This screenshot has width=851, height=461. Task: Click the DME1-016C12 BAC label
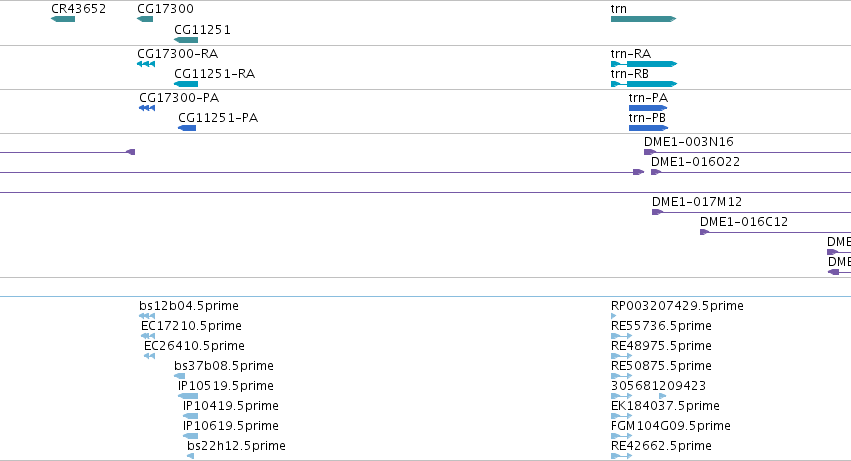pyautogui.click(x=744, y=222)
